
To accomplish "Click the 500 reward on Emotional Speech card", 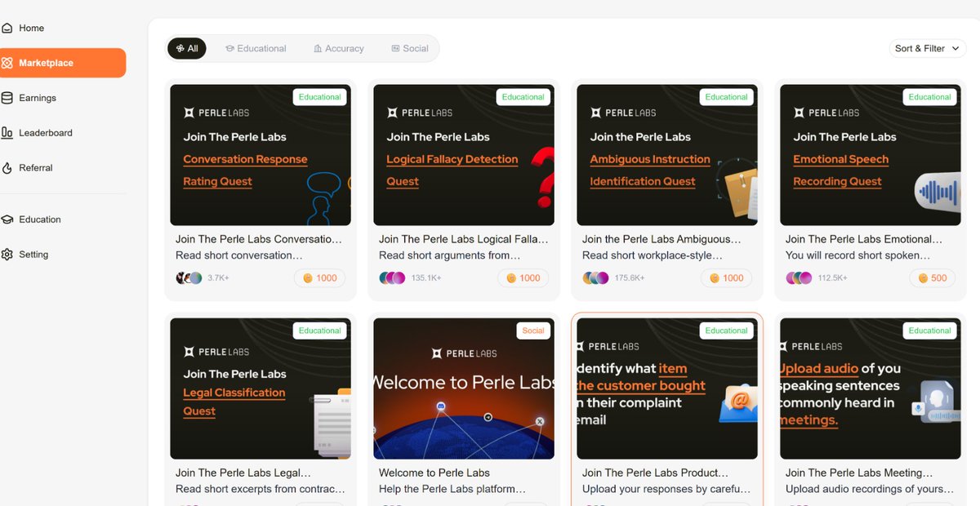I will point(932,278).
